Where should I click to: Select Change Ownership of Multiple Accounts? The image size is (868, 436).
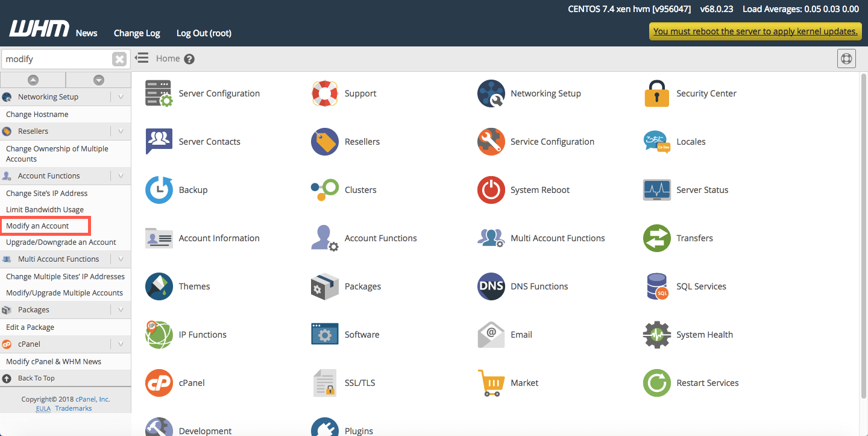pyautogui.click(x=57, y=154)
